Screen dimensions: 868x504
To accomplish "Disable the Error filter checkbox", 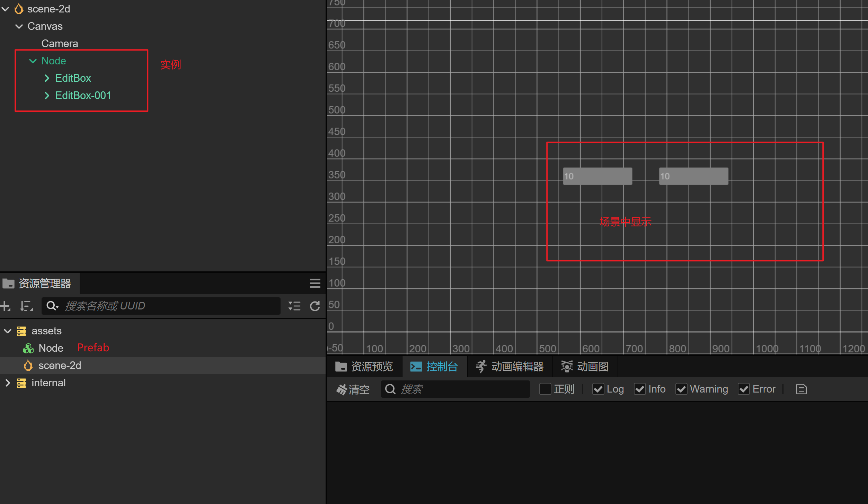I will (744, 389).
